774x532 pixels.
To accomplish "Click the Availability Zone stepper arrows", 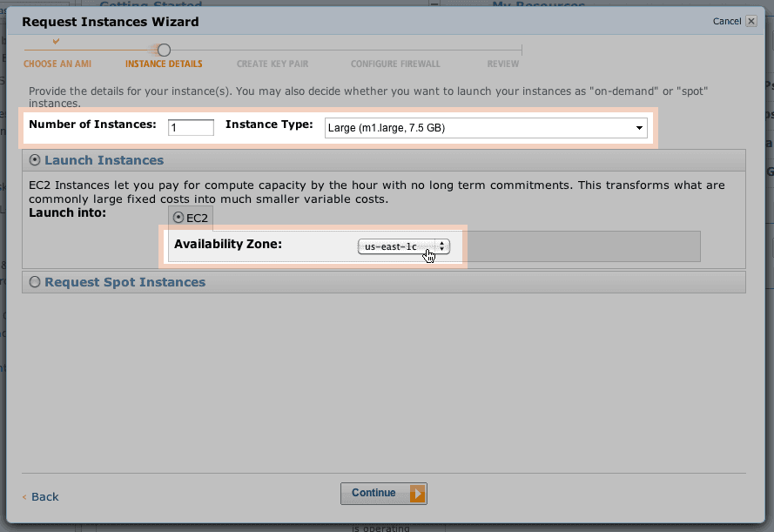I will (443, 246).
